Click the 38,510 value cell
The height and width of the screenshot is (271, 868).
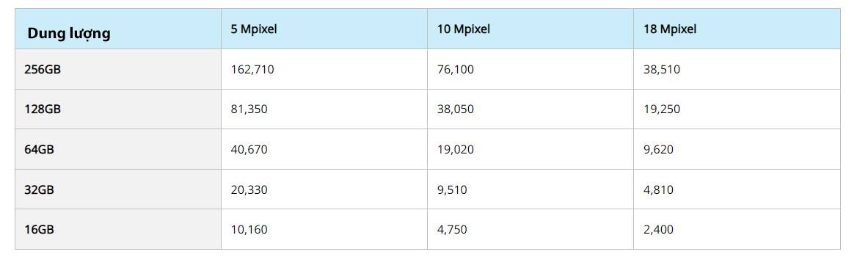point(737,69)
